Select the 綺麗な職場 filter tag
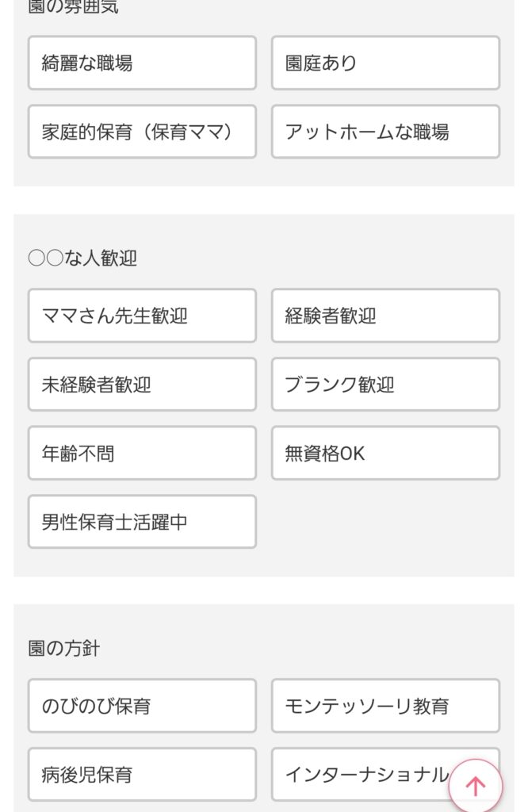This screenshot has width=528, height=812. coord(141,63)
